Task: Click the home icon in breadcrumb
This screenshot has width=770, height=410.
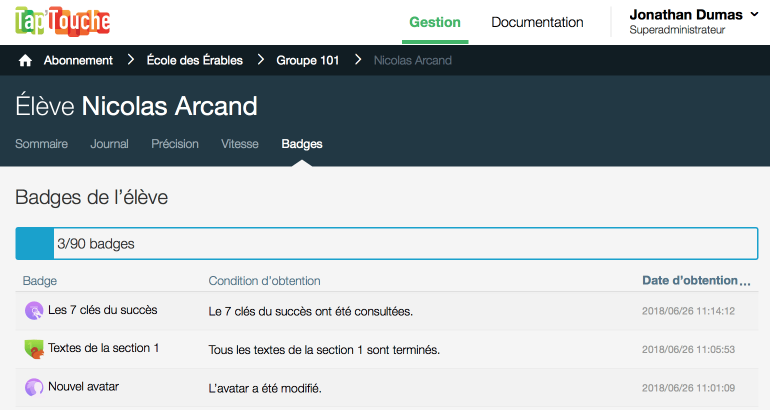Action: coord(26,61)
